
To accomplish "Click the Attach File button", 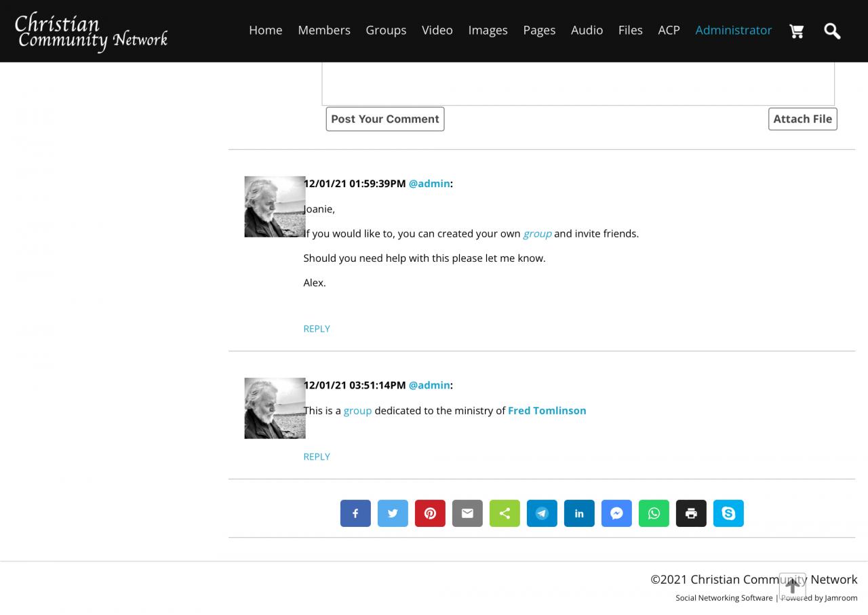I will 802,119.
